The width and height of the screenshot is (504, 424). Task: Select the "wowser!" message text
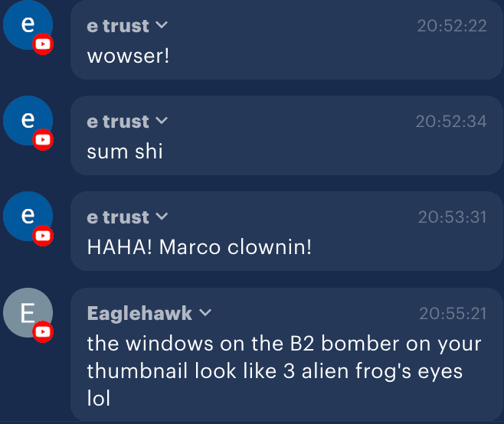pos(128,56)
